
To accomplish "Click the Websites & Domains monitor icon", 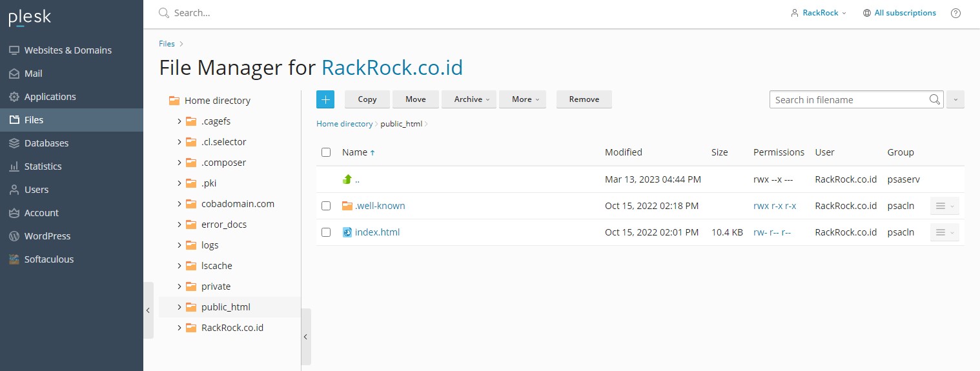I will click(14, 50).
